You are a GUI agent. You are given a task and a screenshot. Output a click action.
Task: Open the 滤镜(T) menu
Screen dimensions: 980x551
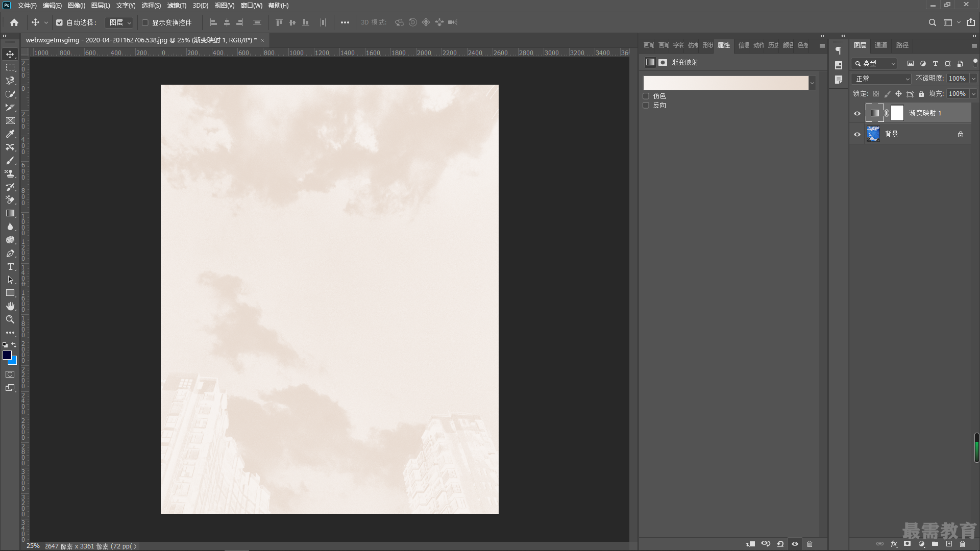tap(177, 6)
